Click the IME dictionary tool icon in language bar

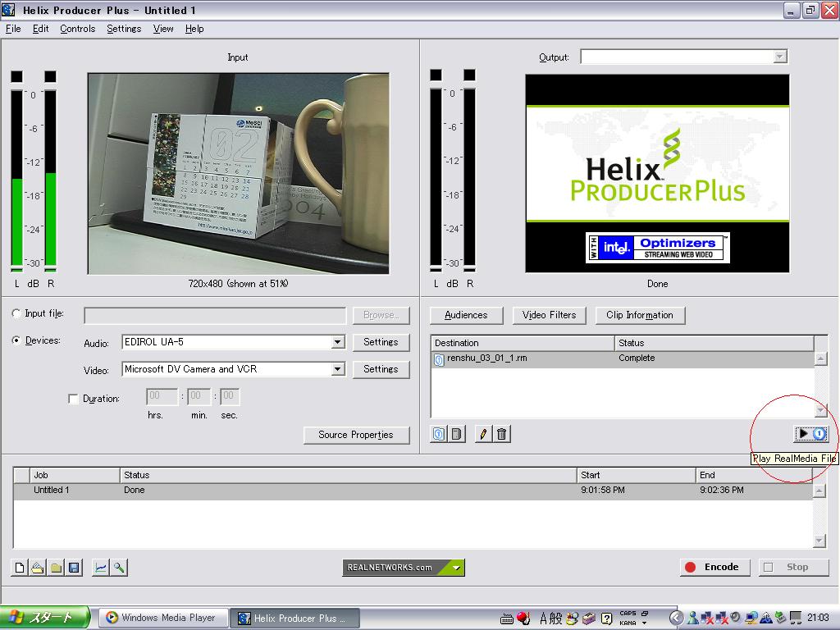coord(589,619)
